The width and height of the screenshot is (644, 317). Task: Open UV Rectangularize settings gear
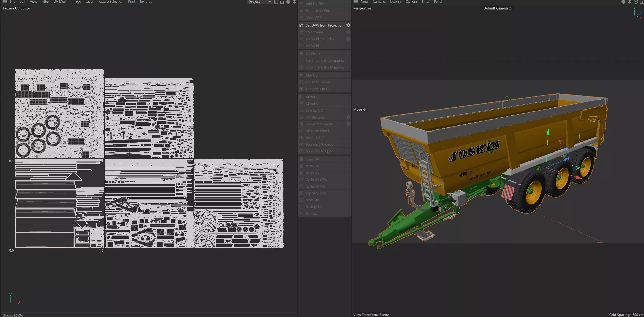coord(348,124)
